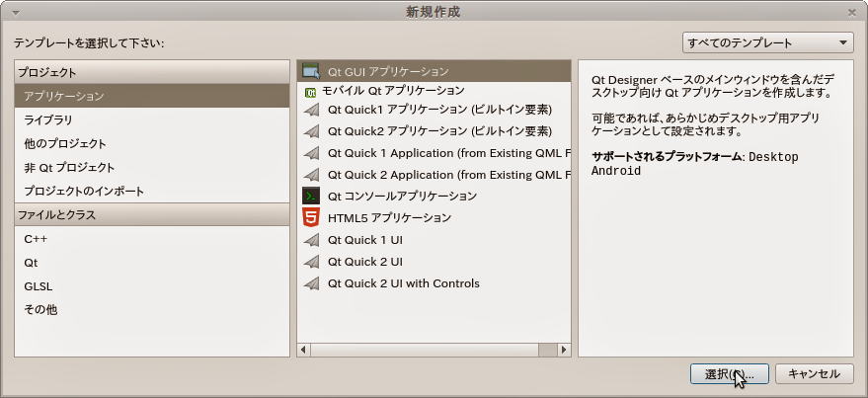Click the template list scroll-right arrow
Image resolution: width=868 pixels, height=398 pixels.
tap(564, 350)
